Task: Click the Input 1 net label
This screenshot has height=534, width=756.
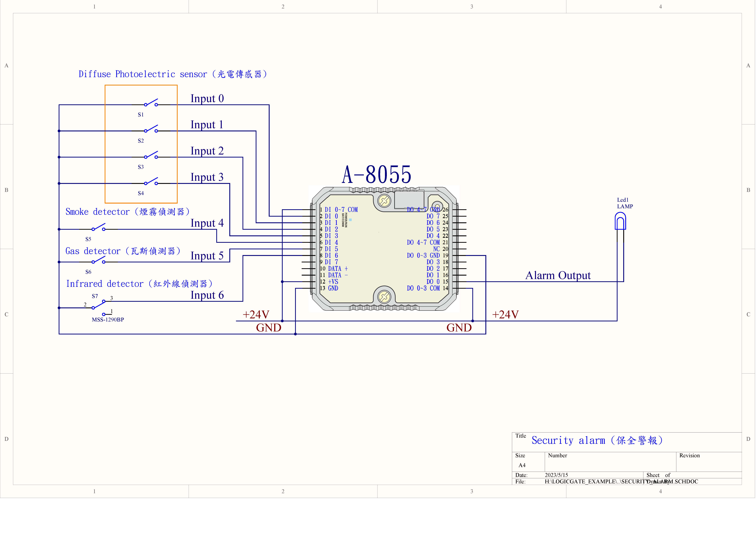Action: coord(207,125)
